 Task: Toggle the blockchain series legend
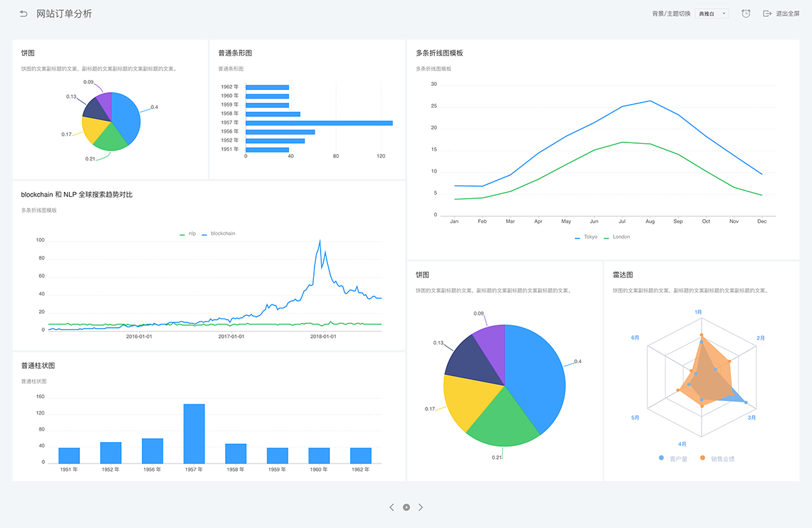[218, 234]
